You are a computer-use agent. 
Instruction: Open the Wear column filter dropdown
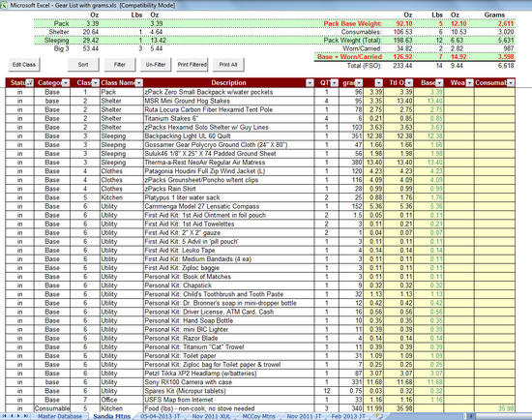pyautogui.click(x=469, y=83)
